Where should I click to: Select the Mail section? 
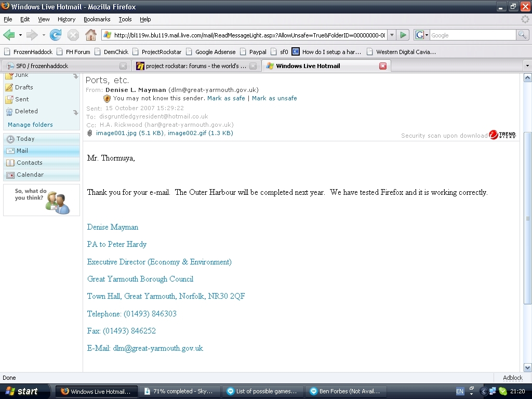coord(42,151)
